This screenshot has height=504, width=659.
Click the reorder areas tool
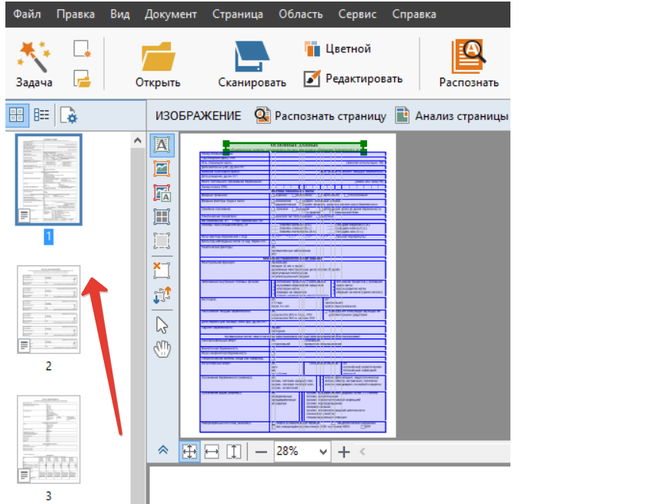162,294
